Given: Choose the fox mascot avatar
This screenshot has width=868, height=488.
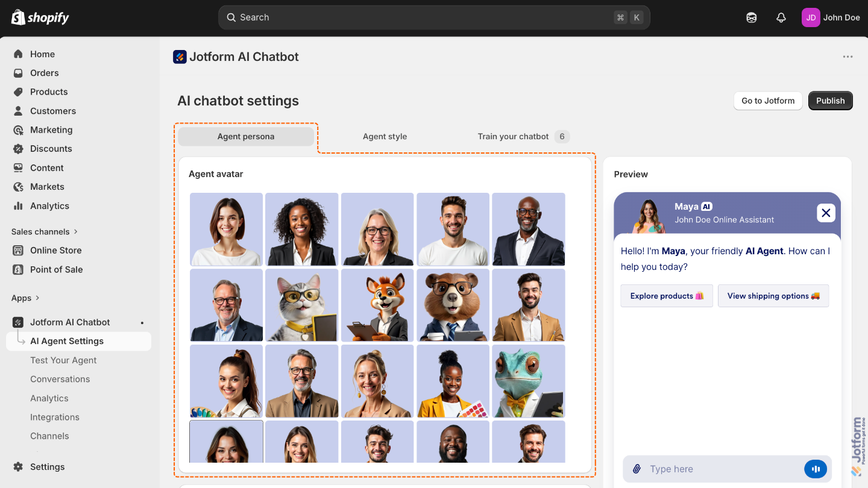Looking at the screenshot, I should pos(377,305).
